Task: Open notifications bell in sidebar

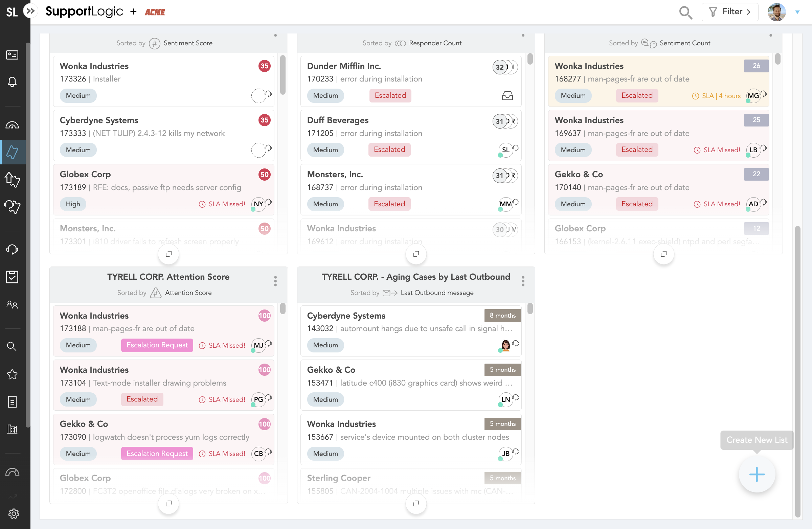Action: click(x=12, y=82)
